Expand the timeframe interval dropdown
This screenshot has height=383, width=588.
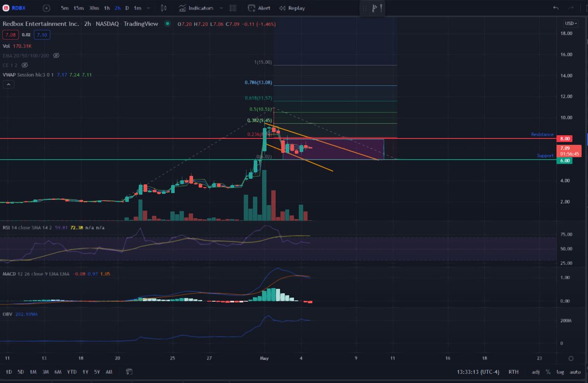click(x=148, y=8)
